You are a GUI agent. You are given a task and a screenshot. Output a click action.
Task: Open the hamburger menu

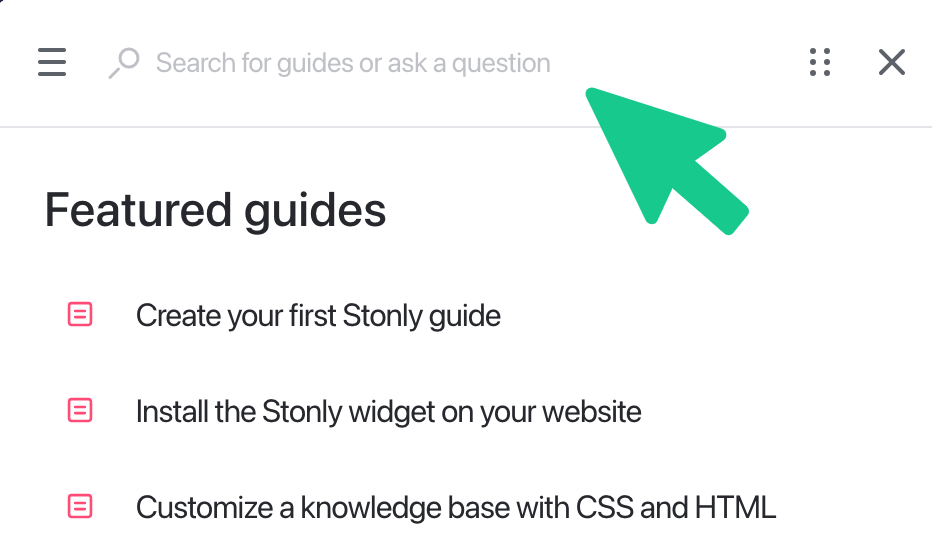(x=52, y=63)
